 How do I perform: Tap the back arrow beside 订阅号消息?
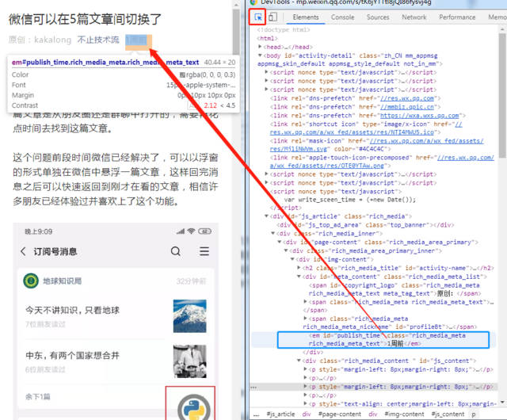(23, 251)
